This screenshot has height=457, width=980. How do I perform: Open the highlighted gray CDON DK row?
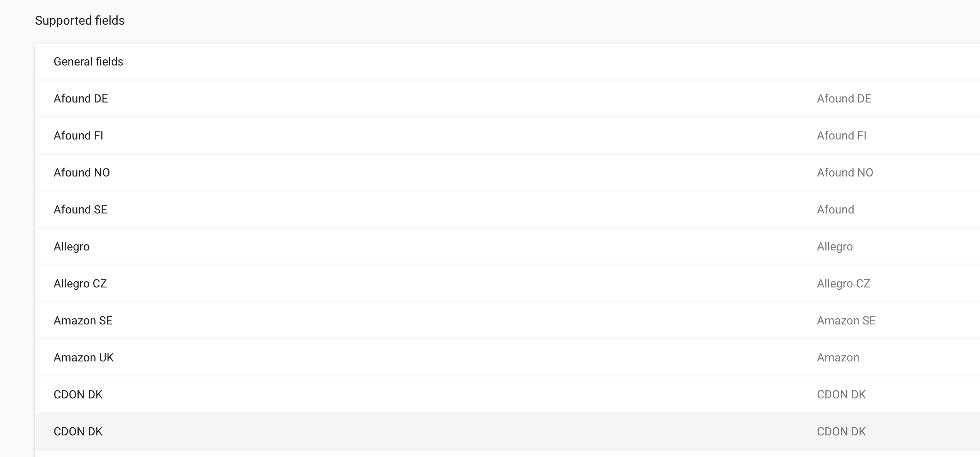point(507,432)
